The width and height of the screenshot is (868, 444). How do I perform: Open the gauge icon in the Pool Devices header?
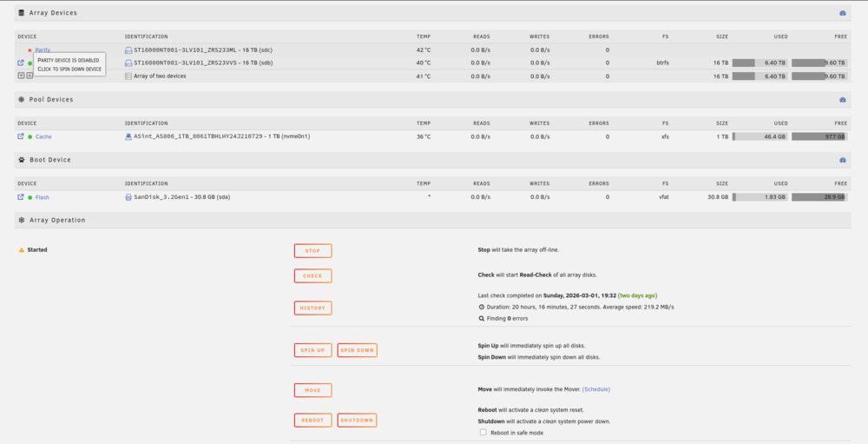[x=843, y=100]
